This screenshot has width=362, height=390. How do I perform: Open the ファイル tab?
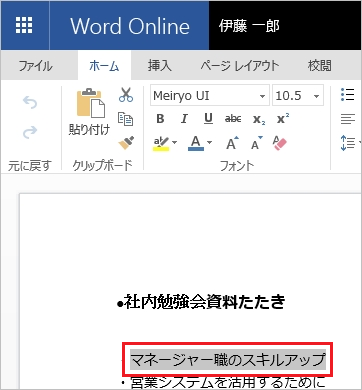35,66
